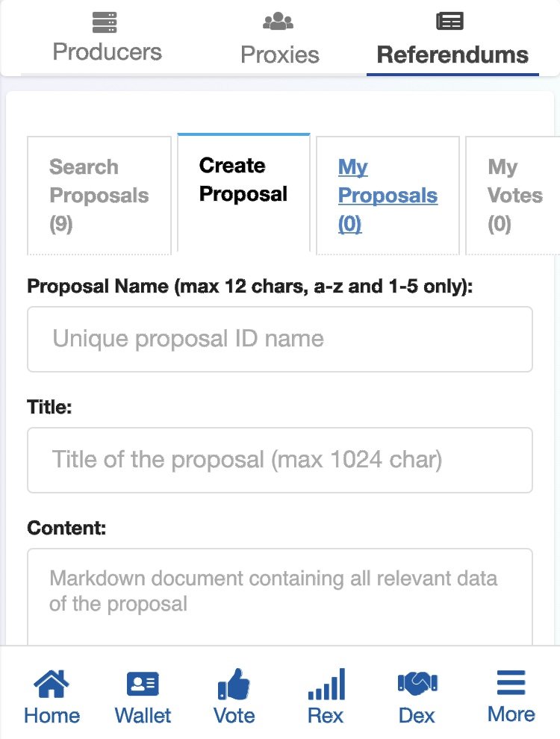Open Dex using the handshake icon
This screenshot has height=739, width=560.
pyautogui.click(x=417, y=683)
